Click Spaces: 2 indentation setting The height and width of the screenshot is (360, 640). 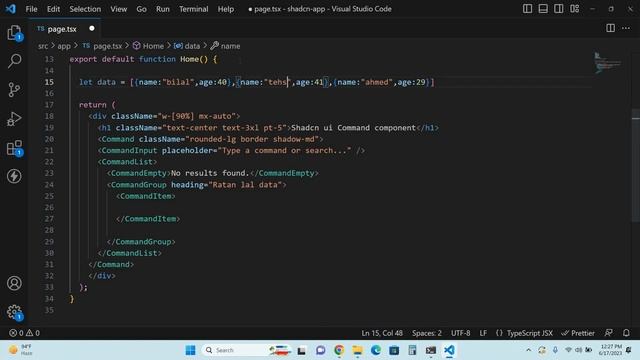pos(427,333)
